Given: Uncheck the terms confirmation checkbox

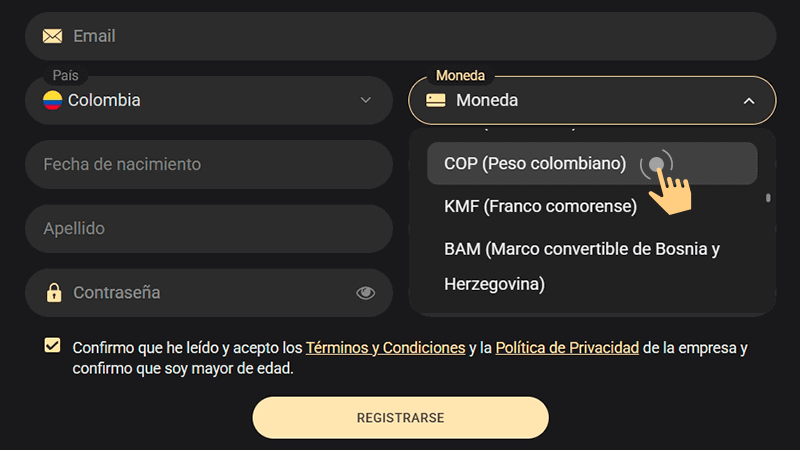Looking at the screenshot, I should (52, 346).
